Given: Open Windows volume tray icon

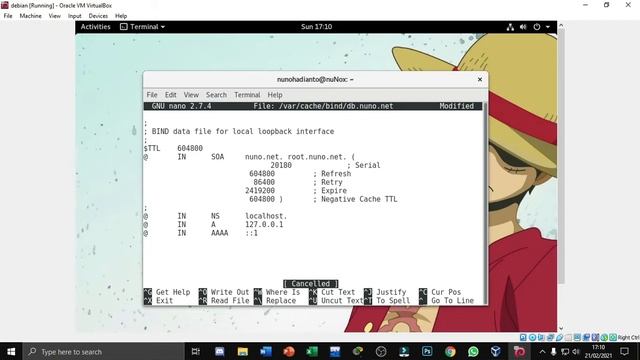Looking at the screenshot, I should 576,351.
